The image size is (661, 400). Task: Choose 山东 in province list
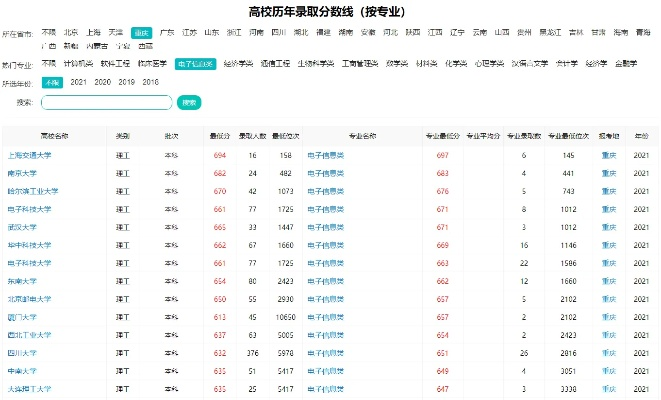(x=212, y=32)
